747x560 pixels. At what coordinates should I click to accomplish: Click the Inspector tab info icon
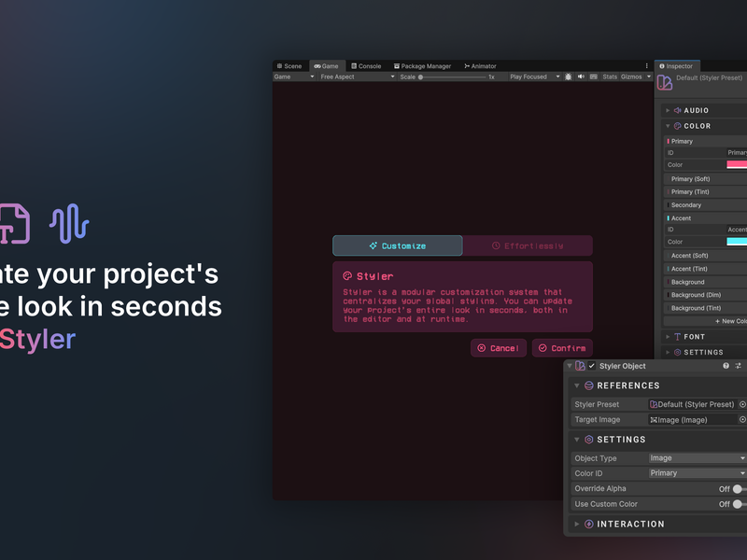[662, 66]
